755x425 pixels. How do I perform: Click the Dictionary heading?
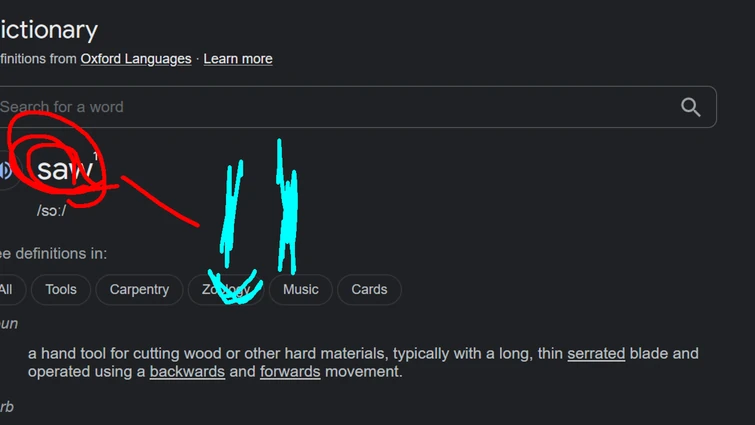coord(48,30)
